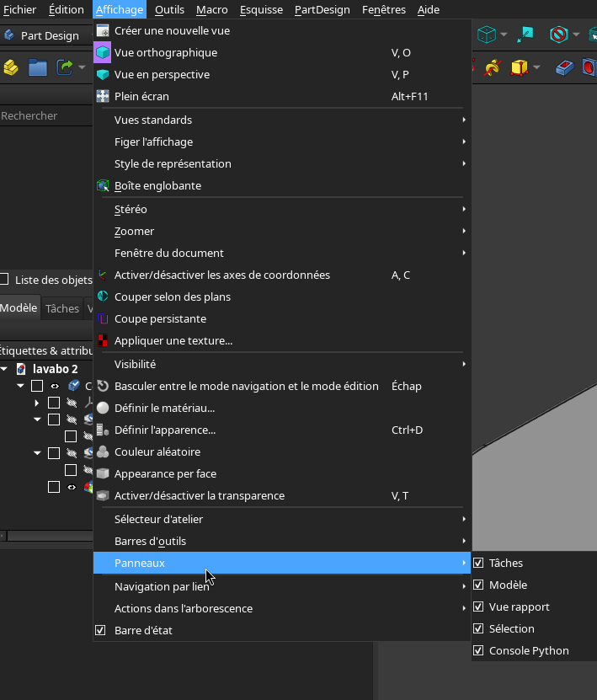Open Sélecteur d'atelier submenu entry
The width and height of the screenshot is (597, 700).
tap(282, 519)
